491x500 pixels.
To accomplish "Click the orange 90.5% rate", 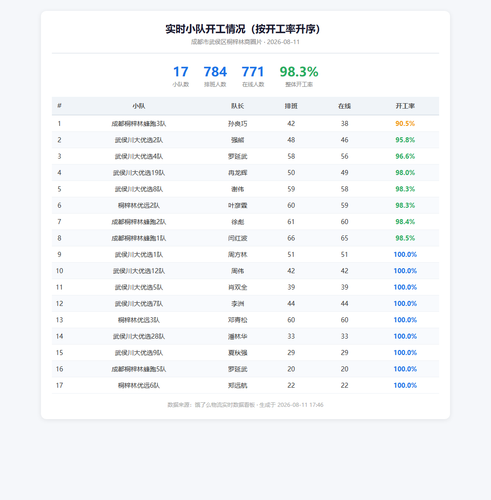I will tap(405, 124).
